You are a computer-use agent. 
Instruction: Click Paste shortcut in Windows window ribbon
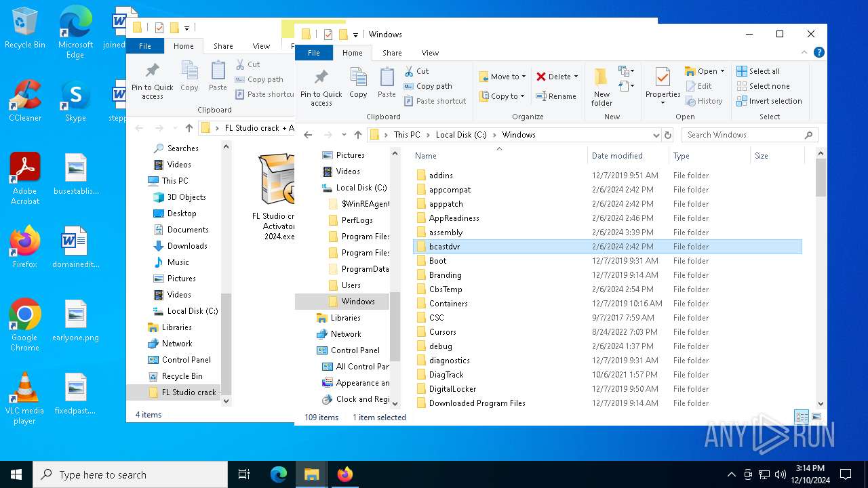(x=435, y=101)
